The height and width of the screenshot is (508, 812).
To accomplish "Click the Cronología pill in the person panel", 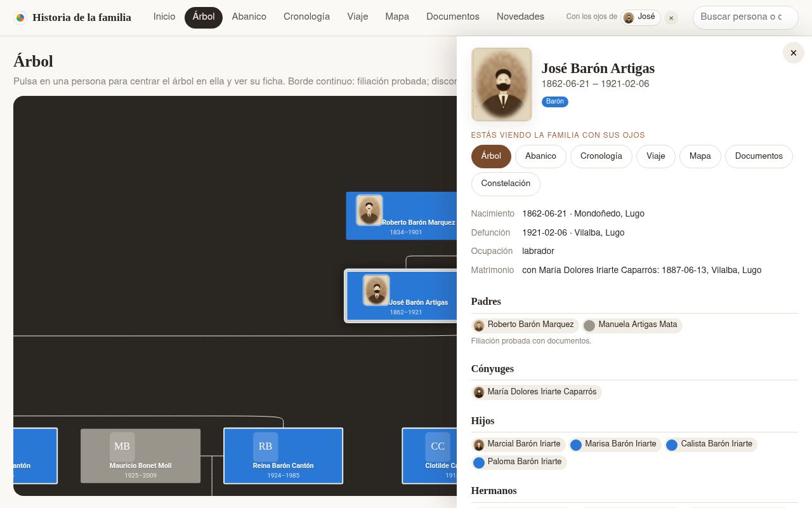I will (x=601, y=156).
